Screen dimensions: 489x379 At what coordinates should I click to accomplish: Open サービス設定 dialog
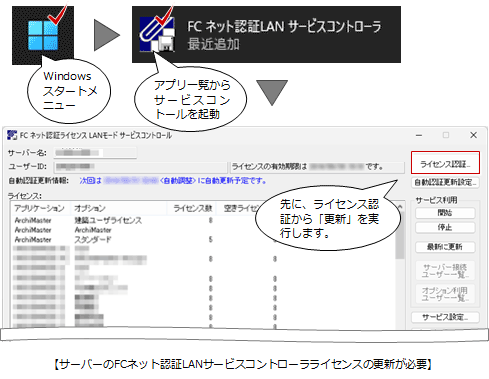[445, 317]
